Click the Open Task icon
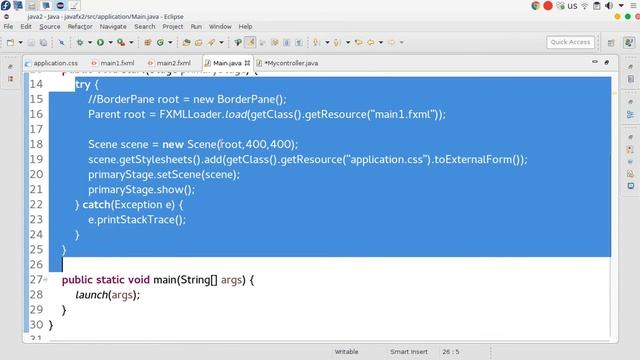The width and height of the screenshot is (640, 360). (x=199, y=42)
